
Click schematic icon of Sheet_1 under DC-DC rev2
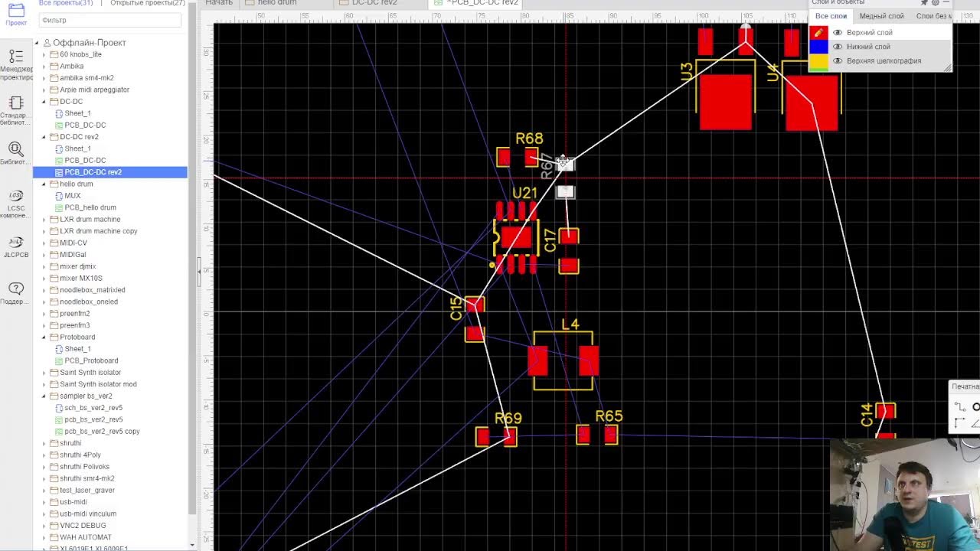click(x=59, y=148)
